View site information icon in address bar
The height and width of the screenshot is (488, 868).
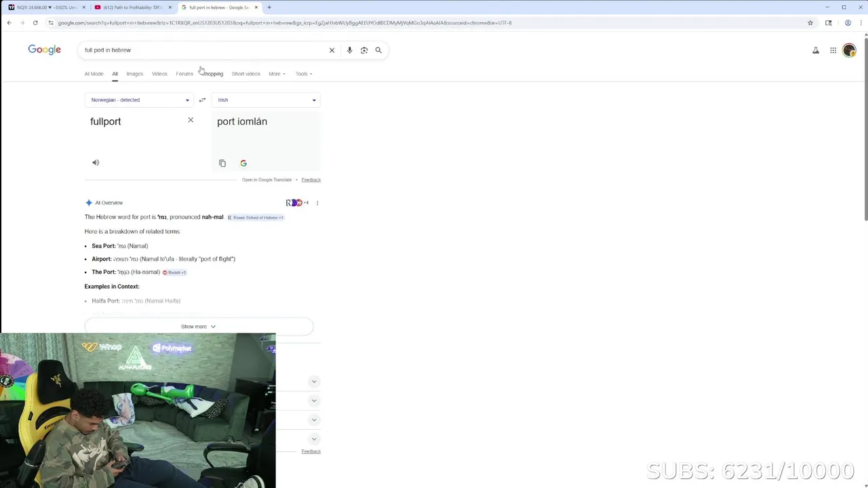pos(51,22)
